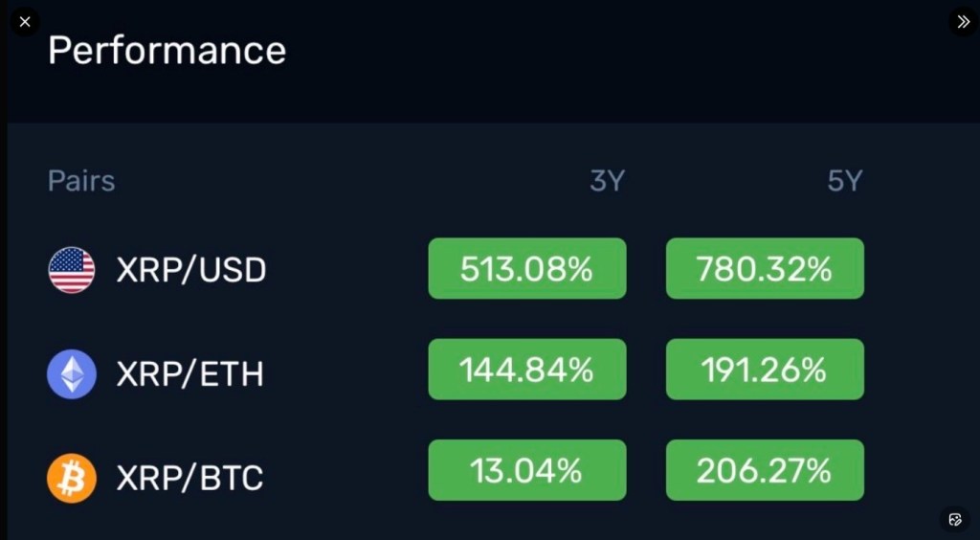Click the 780.32% XRP/USD 5Y value
Screen dimensions: 980x540
pyautogui.click(x=765, y=269)
